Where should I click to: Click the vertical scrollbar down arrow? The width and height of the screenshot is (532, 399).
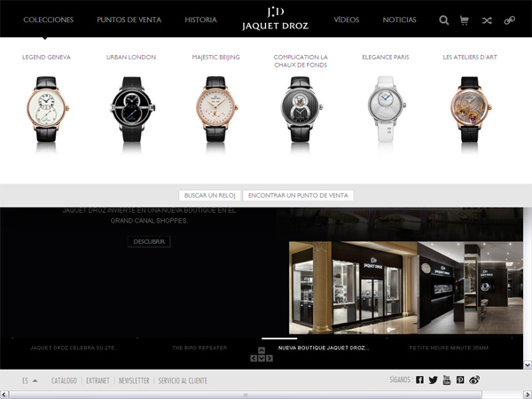[528, 365]
